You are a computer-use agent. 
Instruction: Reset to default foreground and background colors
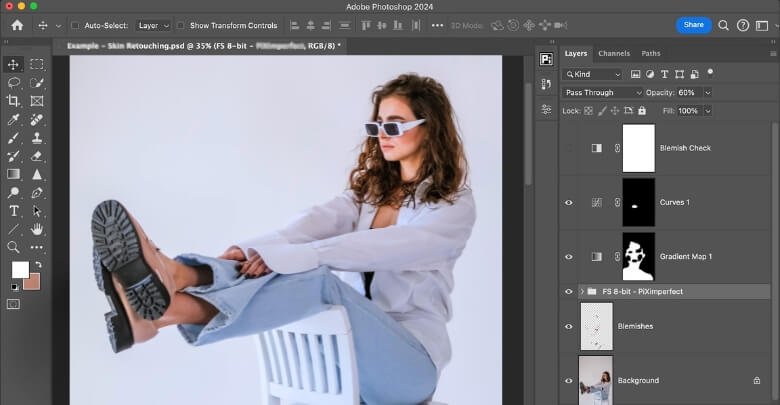click(14, 287)
